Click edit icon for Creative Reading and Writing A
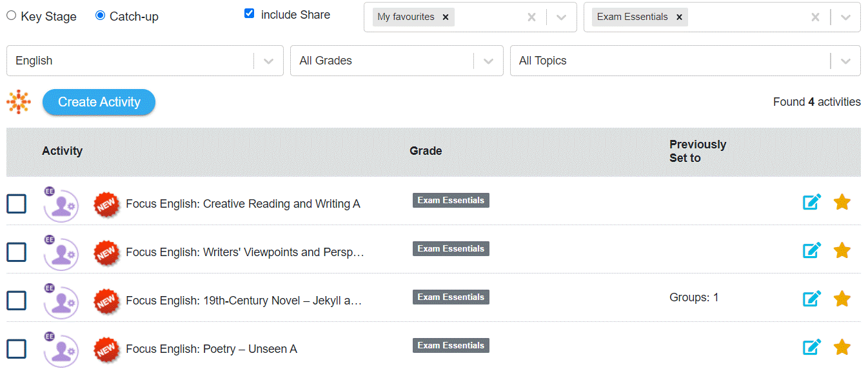 click(x=812, y=203)
